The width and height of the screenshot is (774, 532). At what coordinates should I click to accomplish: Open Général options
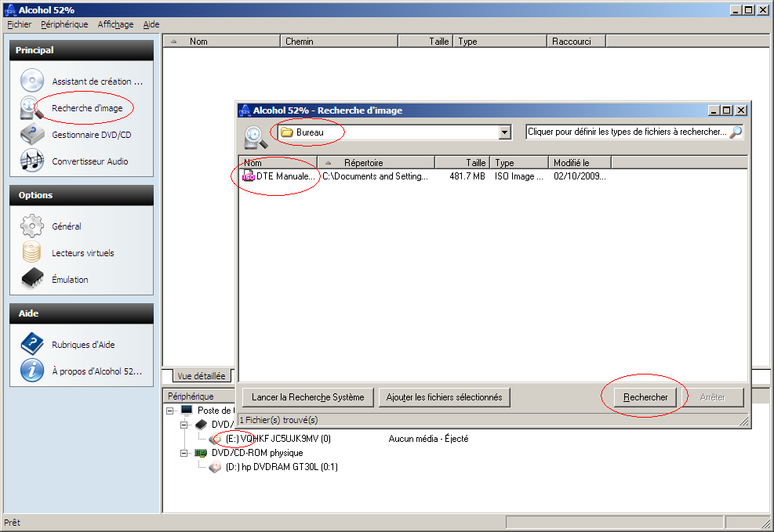tap(67, 226)
